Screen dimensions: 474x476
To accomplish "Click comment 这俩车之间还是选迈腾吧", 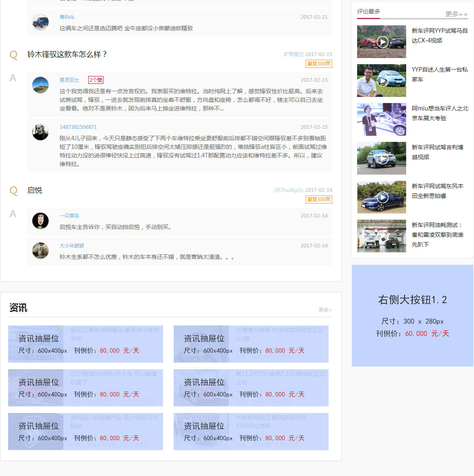I will [x=126, y=28].
